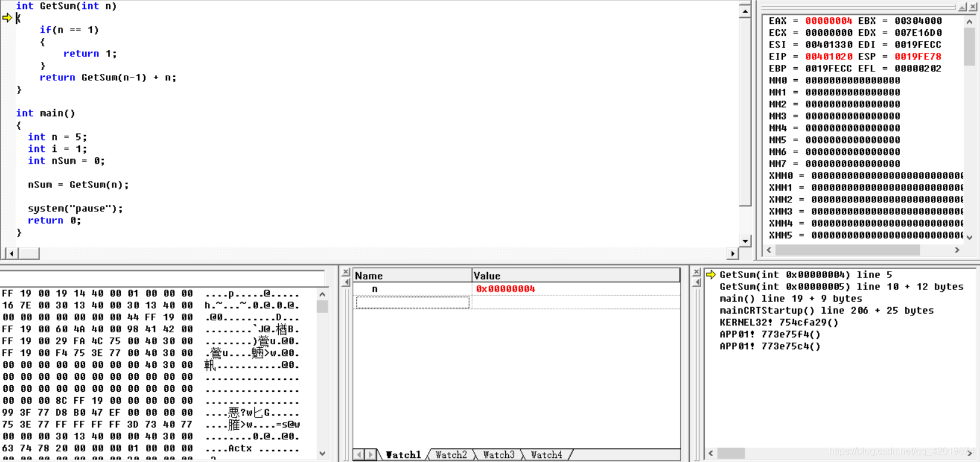This screenshot has height=462, width=980.
Task: Click the ESP register value 0019FE78
Action: pos(918,57)
